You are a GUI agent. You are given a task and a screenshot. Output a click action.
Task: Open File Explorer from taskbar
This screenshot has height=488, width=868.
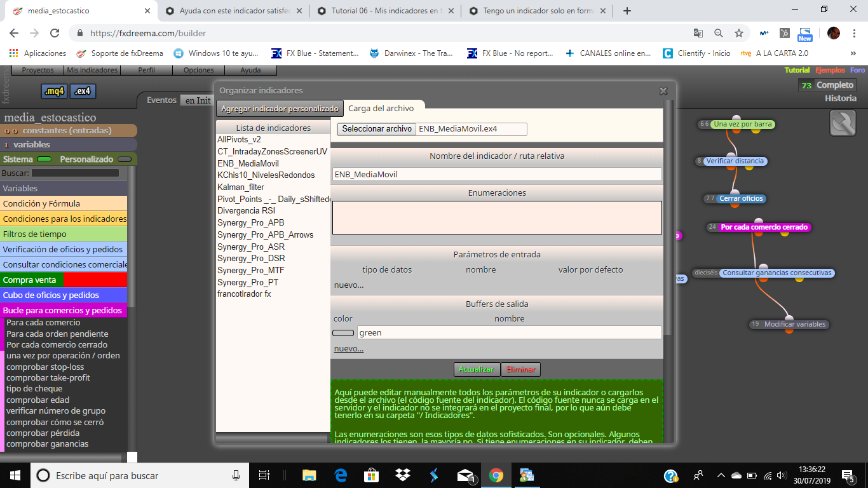click(x=309, y=475)
